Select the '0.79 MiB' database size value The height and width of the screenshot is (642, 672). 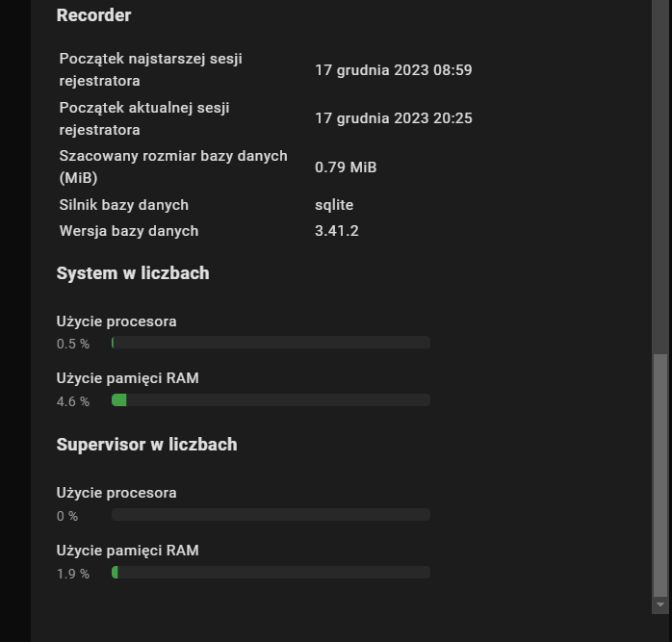click(x=346, y=167)
